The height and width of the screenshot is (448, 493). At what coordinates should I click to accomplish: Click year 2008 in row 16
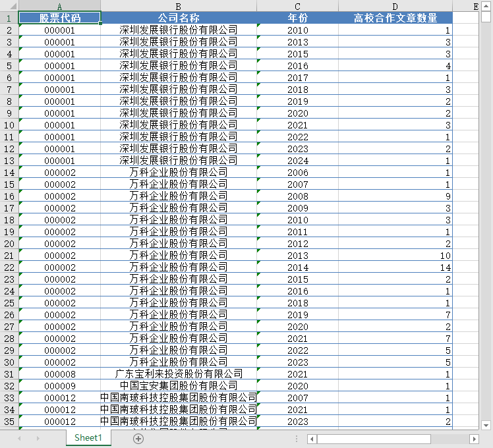[297, 196]
